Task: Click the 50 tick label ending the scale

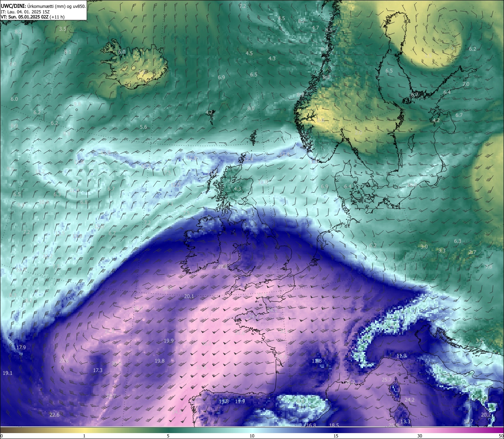Action: [x=501, y=436]
